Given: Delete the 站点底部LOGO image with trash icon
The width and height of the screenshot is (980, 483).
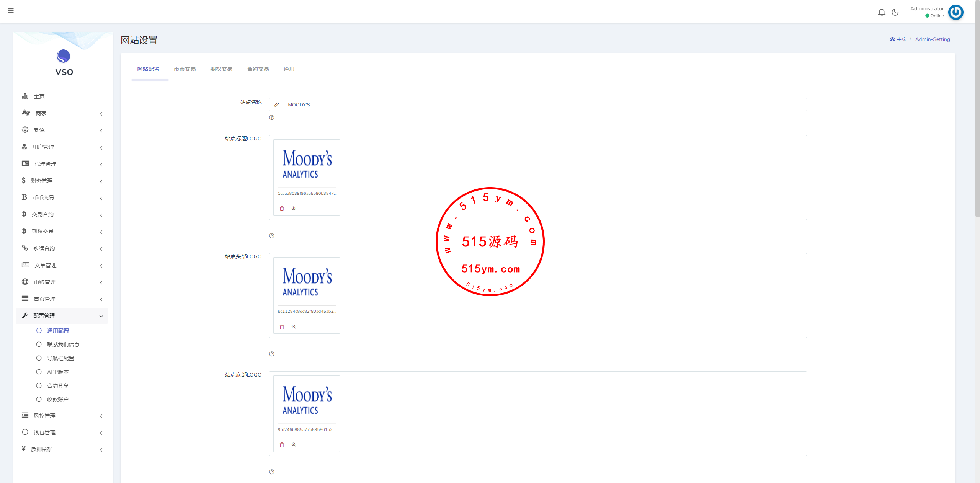Looking at the screenshot, I should tap(282, 445).
